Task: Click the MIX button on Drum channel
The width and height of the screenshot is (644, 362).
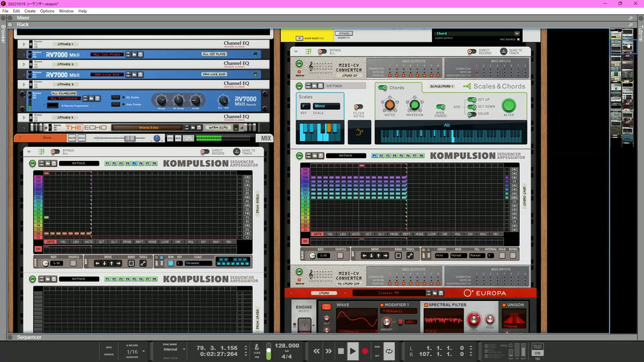Action: coord(266,138)
